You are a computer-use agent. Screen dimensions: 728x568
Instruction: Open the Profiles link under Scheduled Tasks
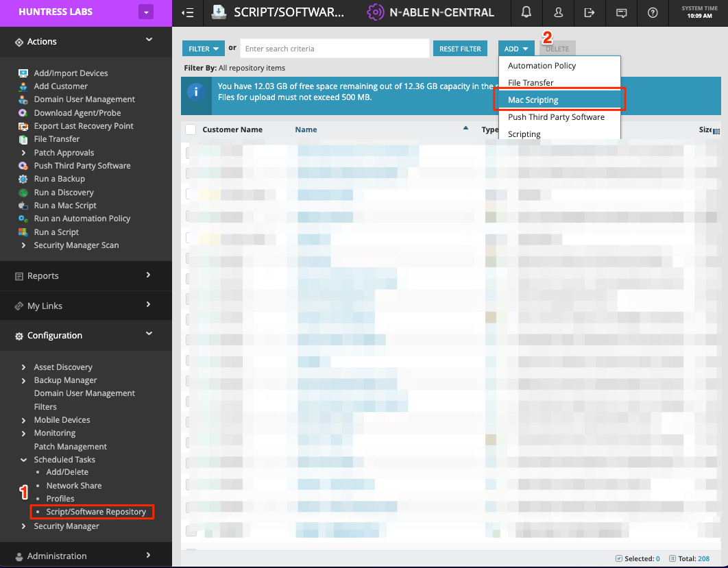click(x=60, y=498)
